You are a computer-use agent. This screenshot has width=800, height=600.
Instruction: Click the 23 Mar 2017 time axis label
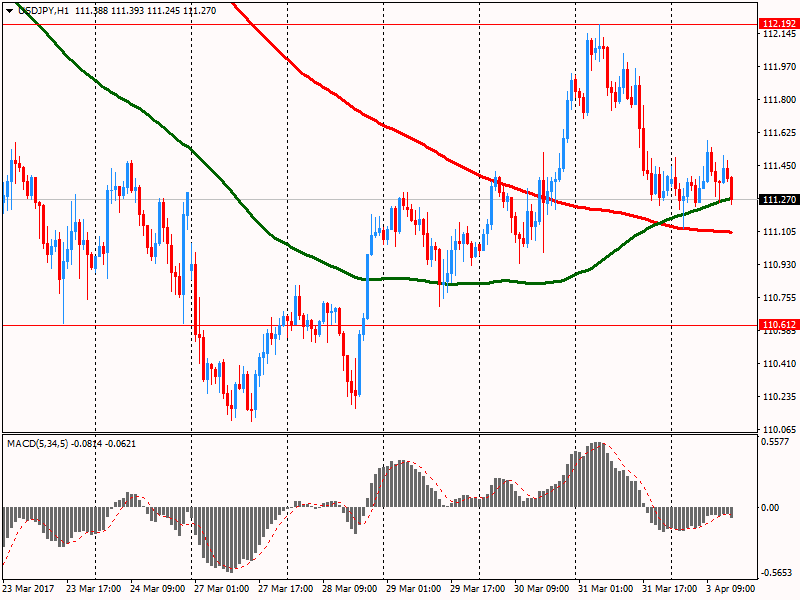(x=29, y=589)
